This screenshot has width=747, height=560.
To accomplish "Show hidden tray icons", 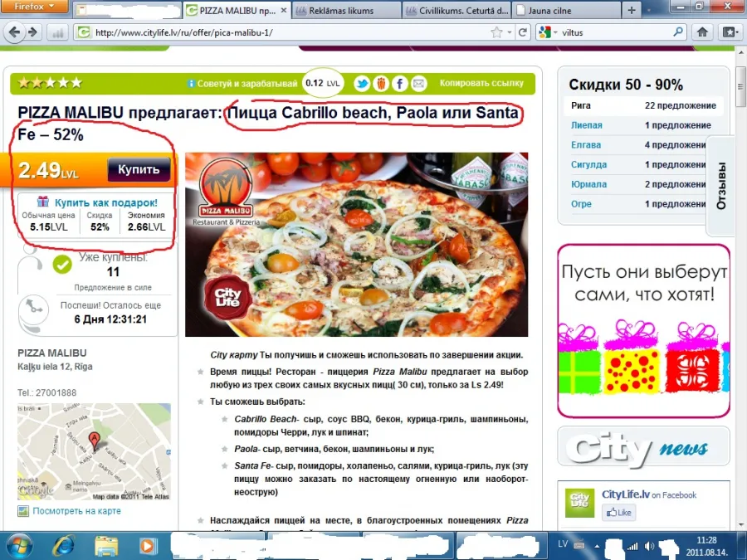I will (x=597, y=546).
